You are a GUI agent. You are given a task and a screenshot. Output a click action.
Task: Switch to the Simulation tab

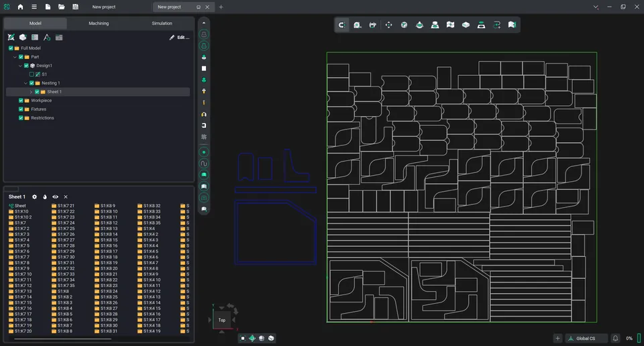162,23
